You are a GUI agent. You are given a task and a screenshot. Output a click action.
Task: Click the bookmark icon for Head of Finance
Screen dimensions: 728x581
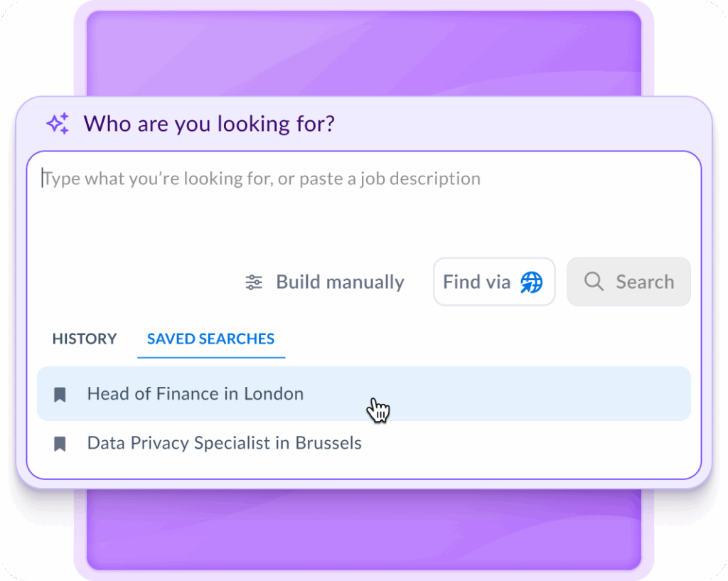click(60, 395)
